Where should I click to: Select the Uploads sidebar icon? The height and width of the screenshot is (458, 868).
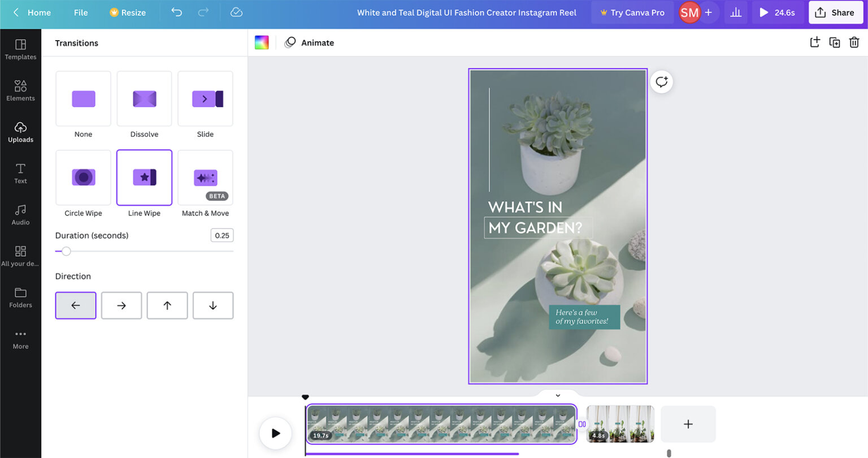(x=20, y=131)
